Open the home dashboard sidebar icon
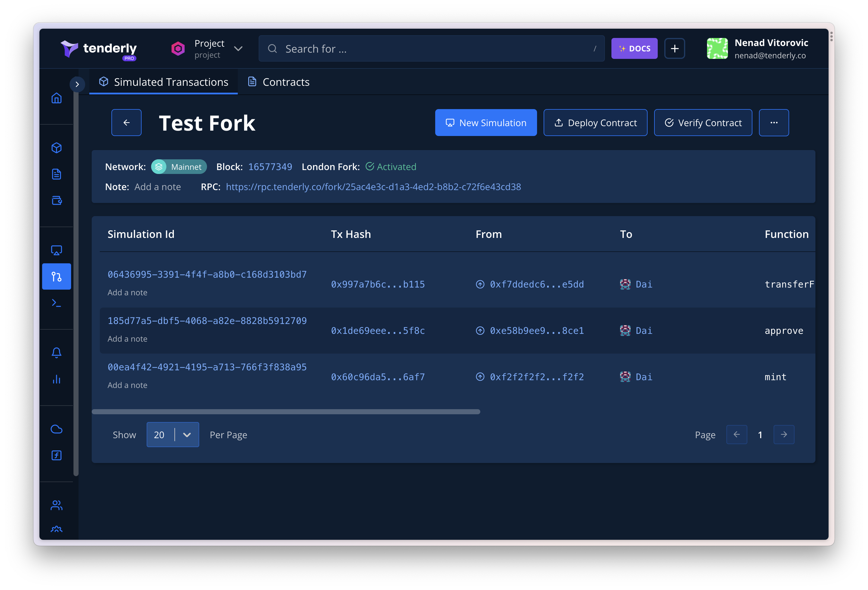868x590 pixels. coord(56,98)
